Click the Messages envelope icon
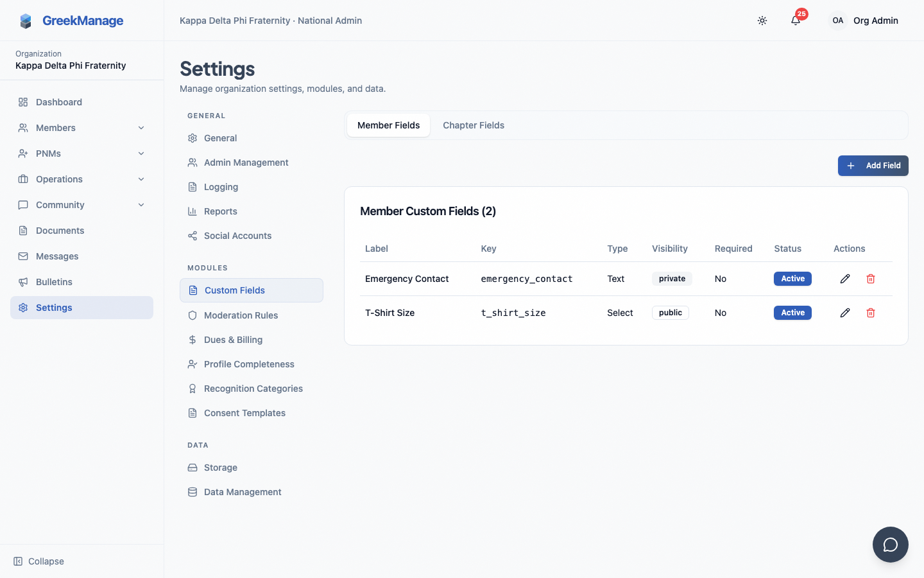 [23, 256]
